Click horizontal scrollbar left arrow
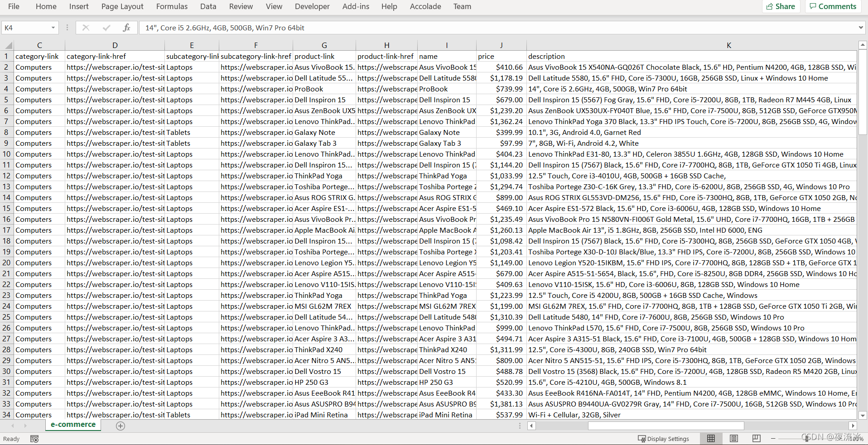 click(x=532, y=426)
